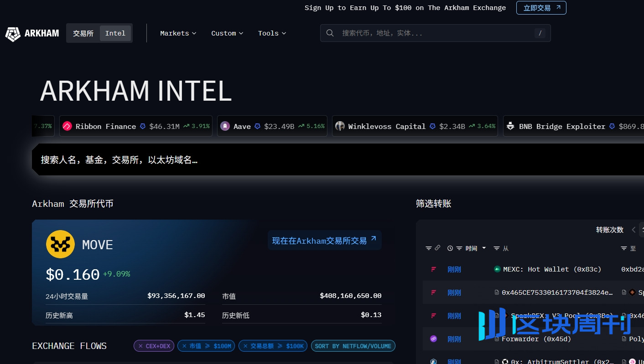644x364 pixels.
Task: Remove the CEX+DEX filter chip
Action: 140,346
